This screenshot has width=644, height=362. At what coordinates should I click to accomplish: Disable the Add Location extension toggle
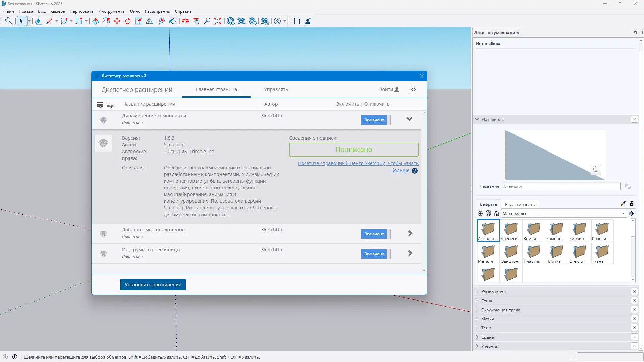[375, 234]
